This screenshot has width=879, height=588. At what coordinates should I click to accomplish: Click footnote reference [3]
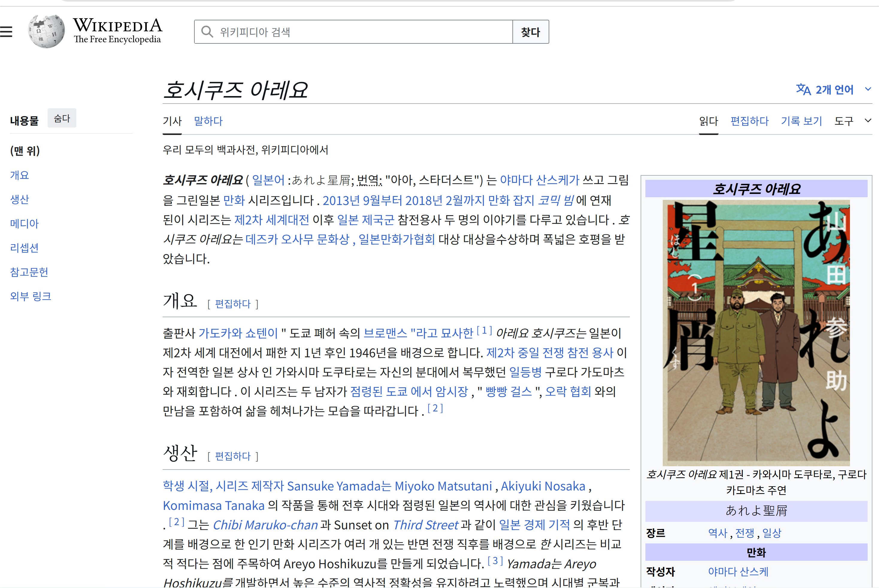coord(495,561)
